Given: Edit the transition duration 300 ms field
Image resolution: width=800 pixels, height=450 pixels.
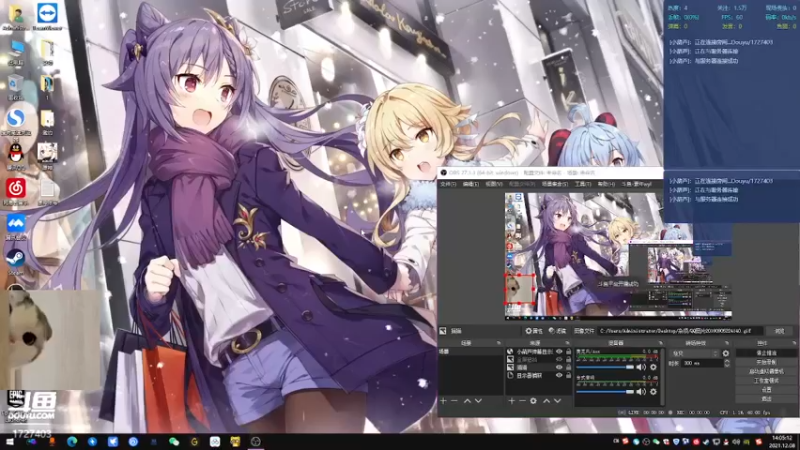Looking at the screenshot, I should 703,363.
